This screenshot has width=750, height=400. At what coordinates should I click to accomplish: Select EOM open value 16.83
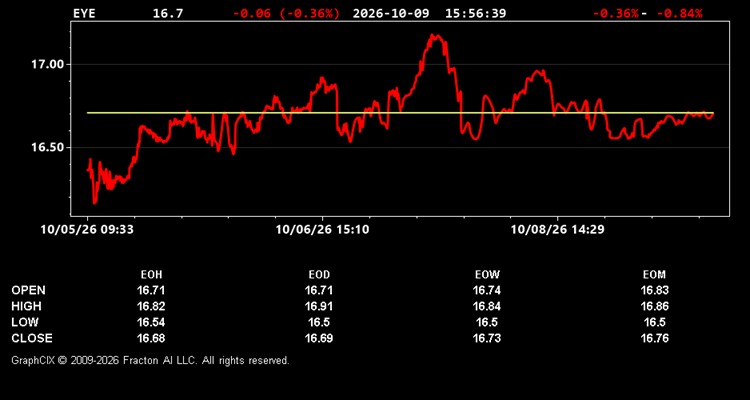pyautogui.click(x=654, y=290)
